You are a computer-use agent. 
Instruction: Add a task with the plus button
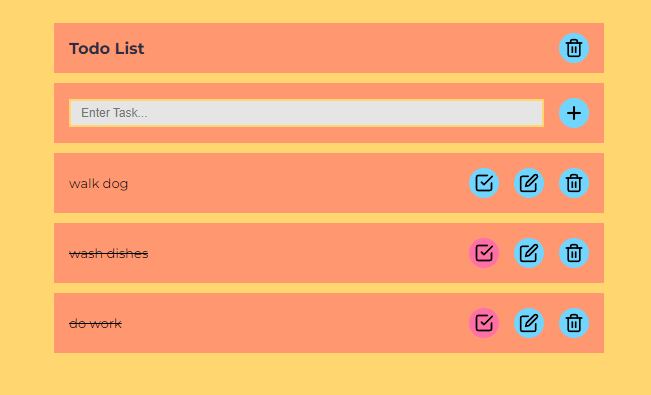point(574,113)
